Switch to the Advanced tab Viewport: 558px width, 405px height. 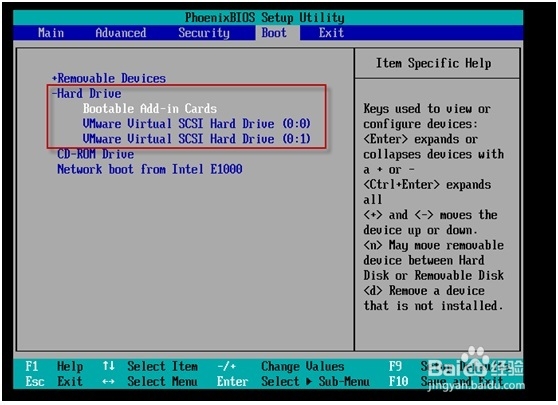(x=121, y=33)
